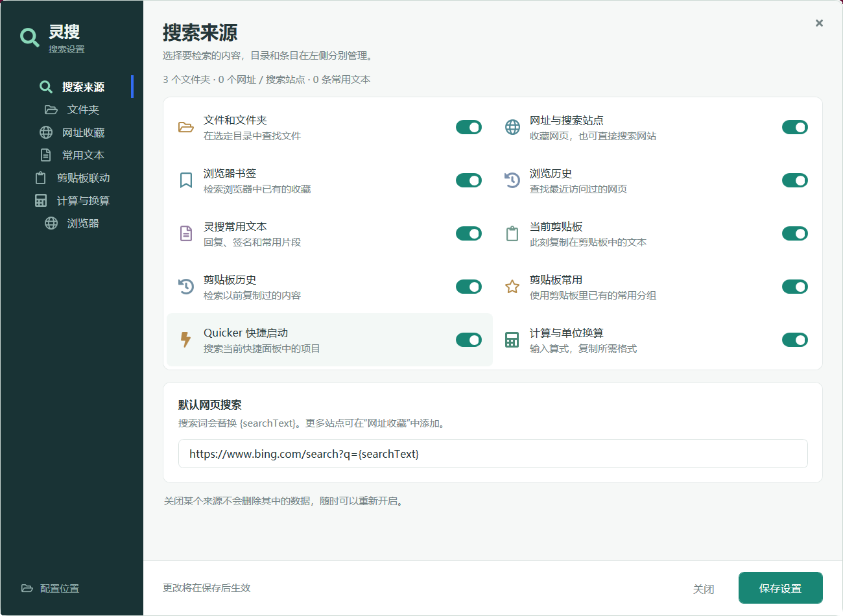Click the lightning icon beside Quicker 快捷启动

186,340
